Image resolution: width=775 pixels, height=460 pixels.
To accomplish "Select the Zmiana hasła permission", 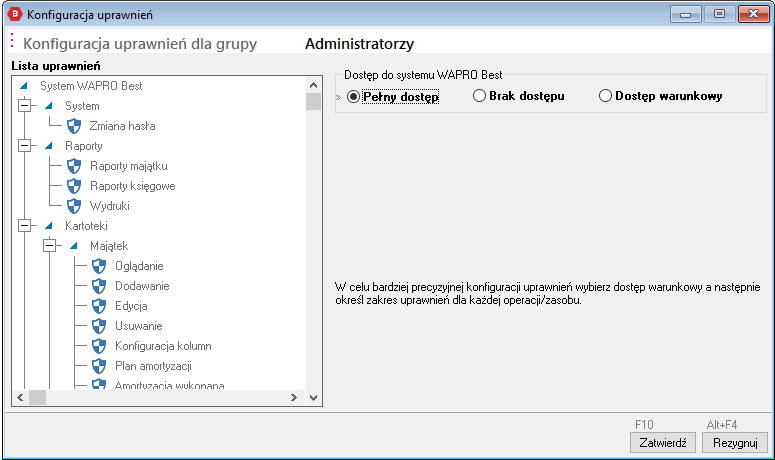I will (x=123, y=126).
